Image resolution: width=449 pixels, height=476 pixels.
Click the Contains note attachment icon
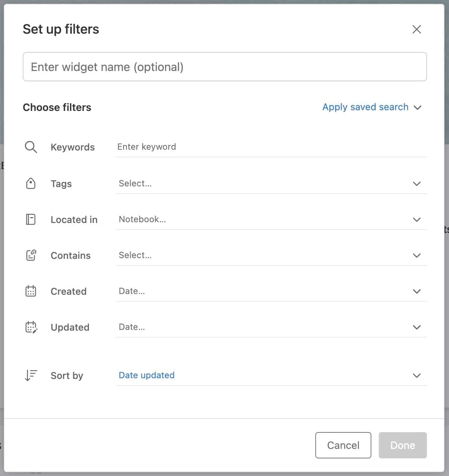[31, 255]
